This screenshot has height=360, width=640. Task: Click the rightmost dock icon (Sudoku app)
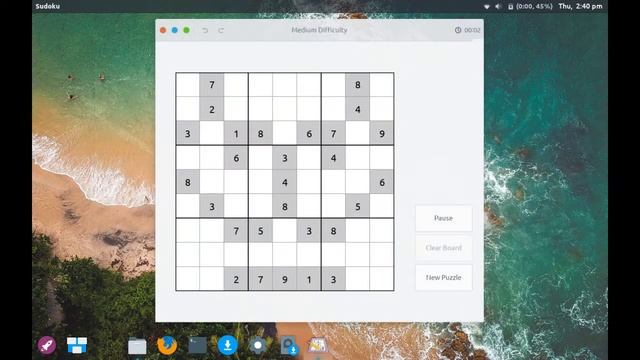318,345
